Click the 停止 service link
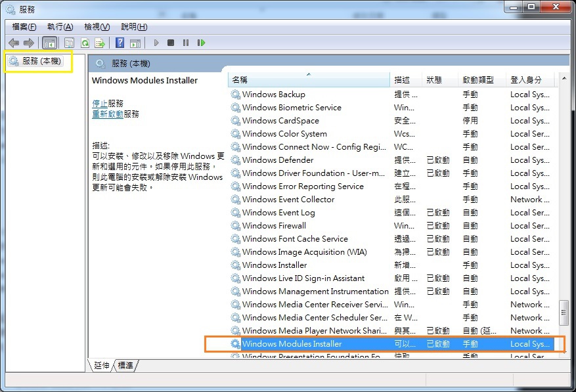 coord(100,104)
